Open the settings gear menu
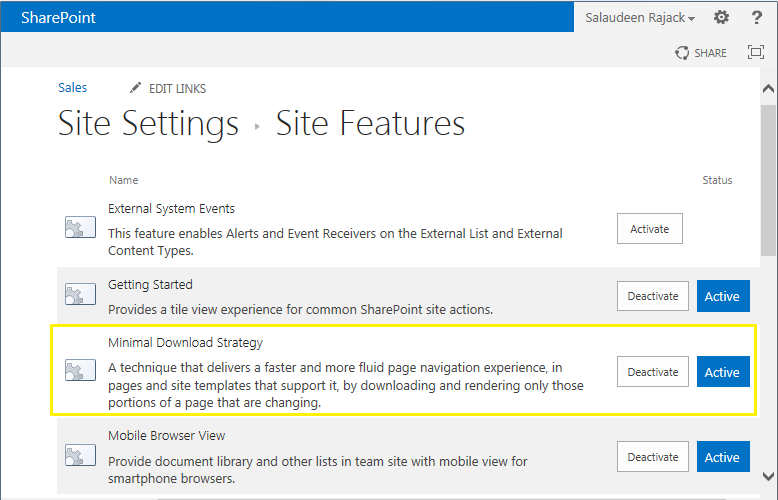The image size is (778, 500). [721, 18]
